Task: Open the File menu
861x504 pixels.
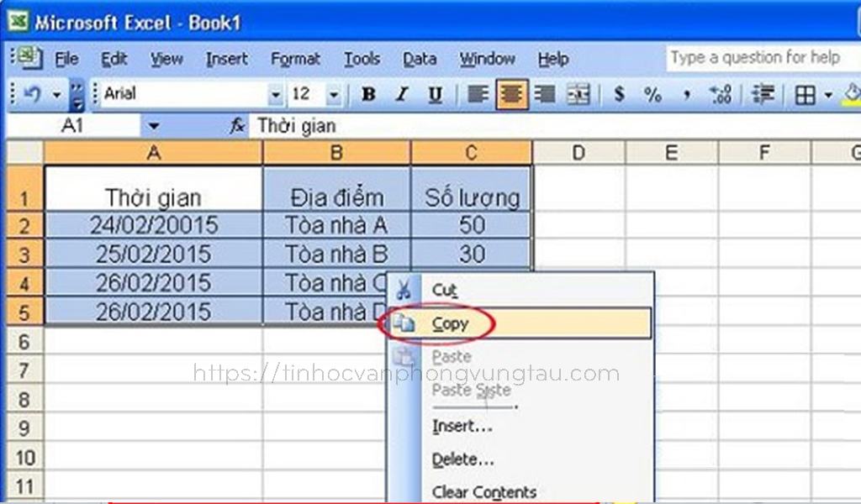Action: pos(66,59)
